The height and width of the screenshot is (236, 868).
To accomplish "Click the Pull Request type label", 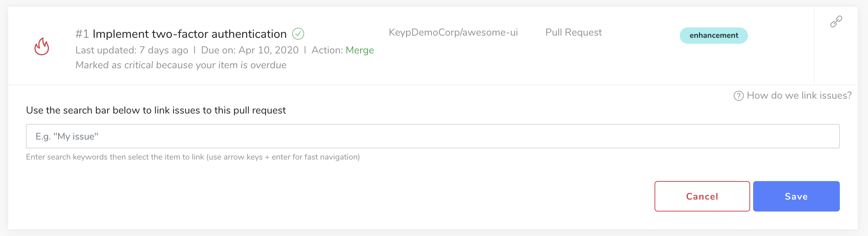I will click(573, 33).
